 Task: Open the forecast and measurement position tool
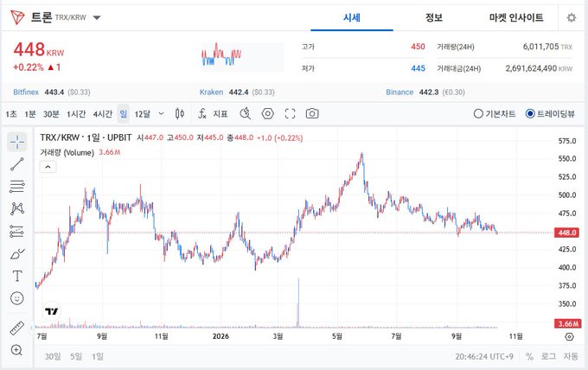tap(17, 232)
